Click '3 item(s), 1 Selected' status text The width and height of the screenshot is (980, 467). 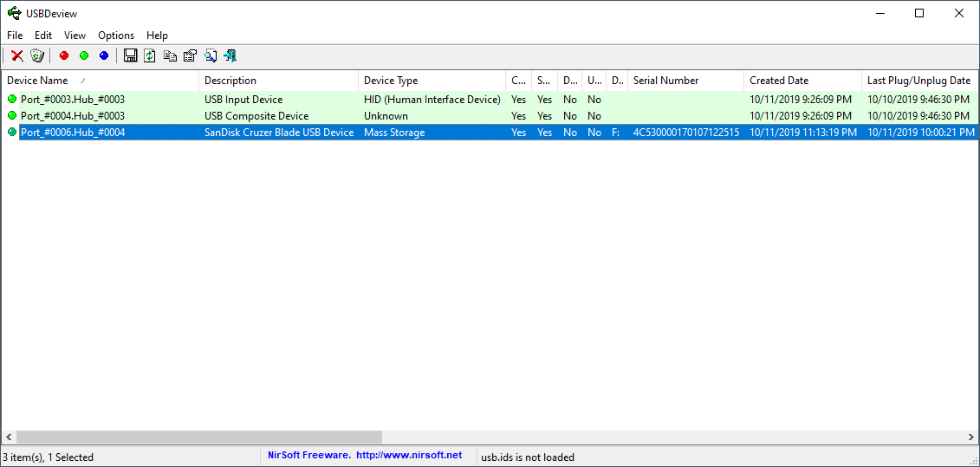49,457
